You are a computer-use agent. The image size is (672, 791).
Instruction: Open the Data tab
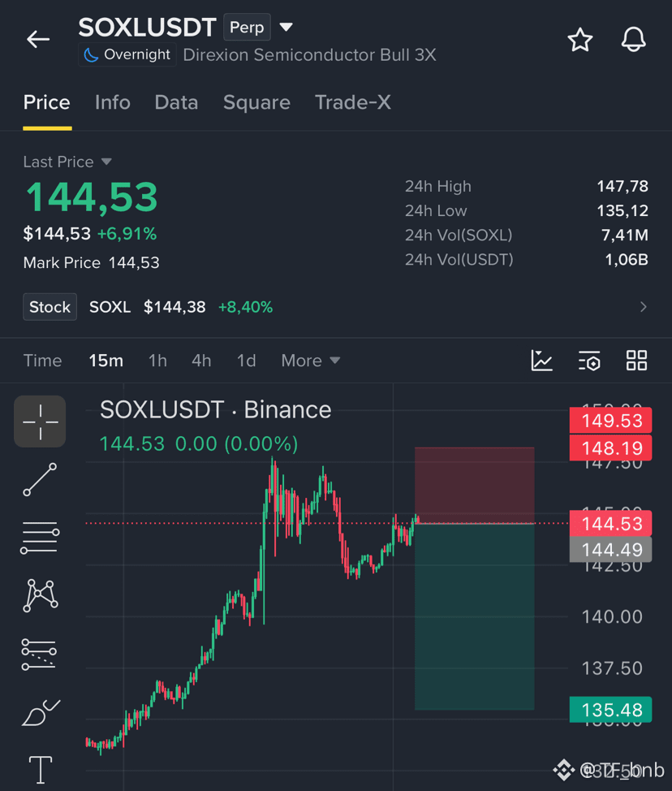(176, 102)
